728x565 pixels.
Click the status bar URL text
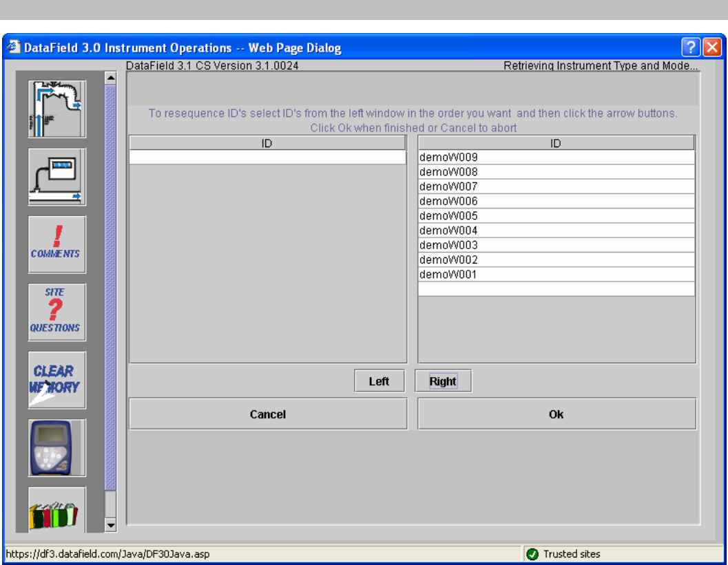pyautogui.click(x=107, y=554)
